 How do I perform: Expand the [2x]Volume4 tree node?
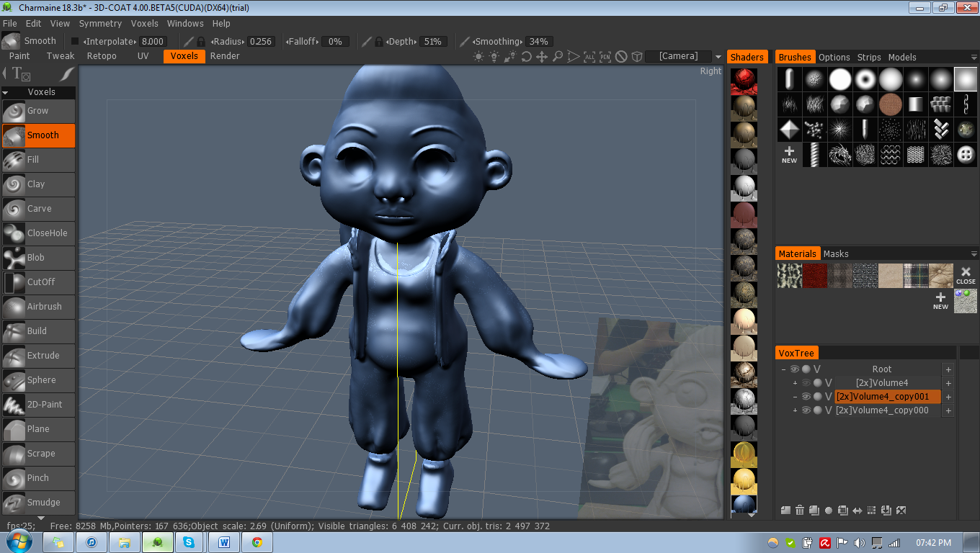point(796,383)
